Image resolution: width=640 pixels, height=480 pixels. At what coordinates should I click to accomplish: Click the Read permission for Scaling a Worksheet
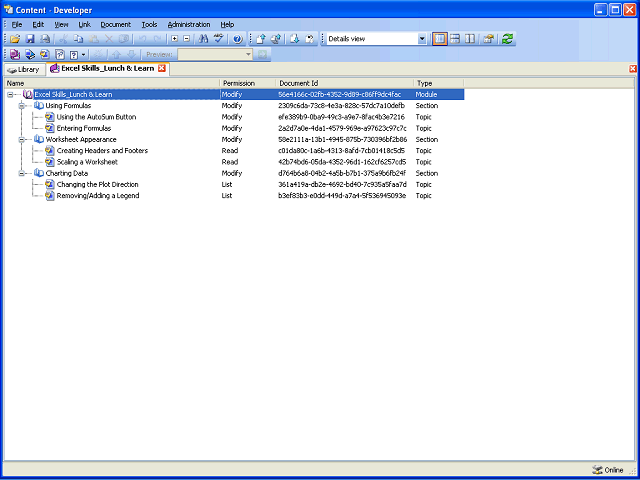[x=230, y=162]
